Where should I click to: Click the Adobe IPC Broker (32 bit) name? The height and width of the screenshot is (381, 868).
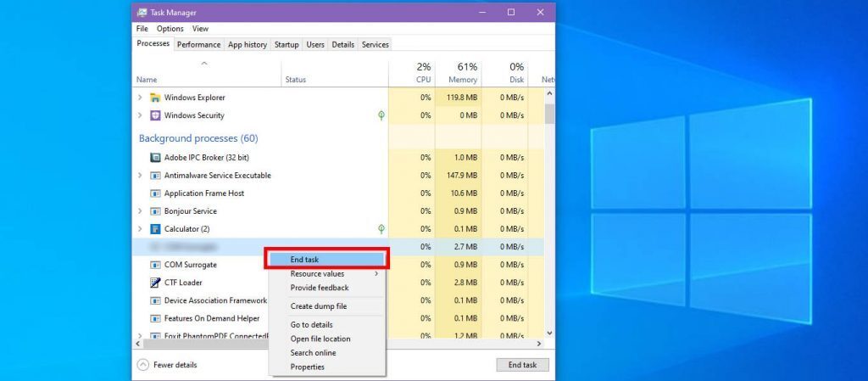click(x=207, y=157)
